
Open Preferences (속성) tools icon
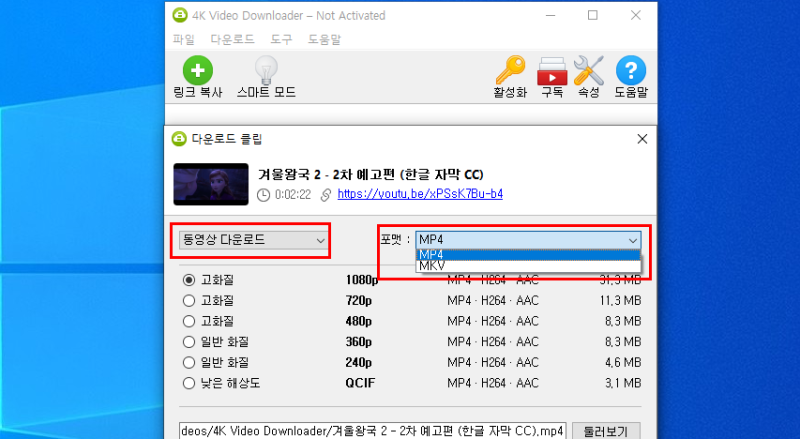[588, 70]
